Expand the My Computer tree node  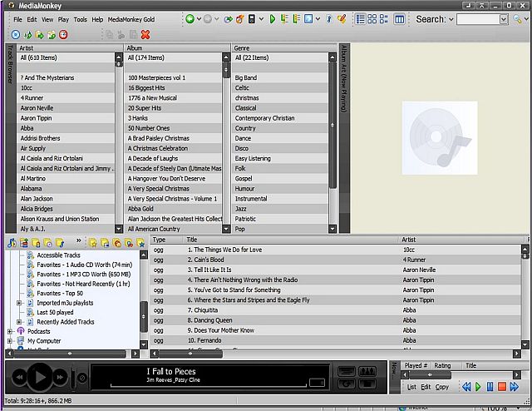[x=9, y=340]
